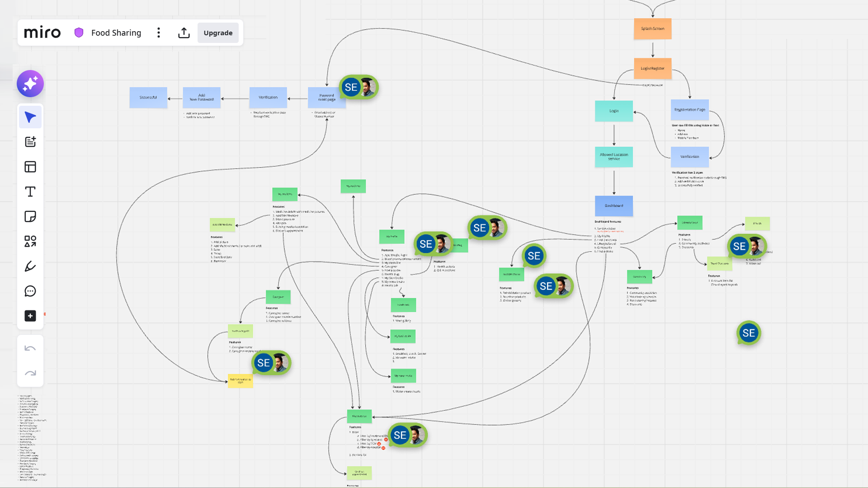868x488 pixels.
Task: Open the Miro AI sparkle assistant
Action: coord(30,84)
